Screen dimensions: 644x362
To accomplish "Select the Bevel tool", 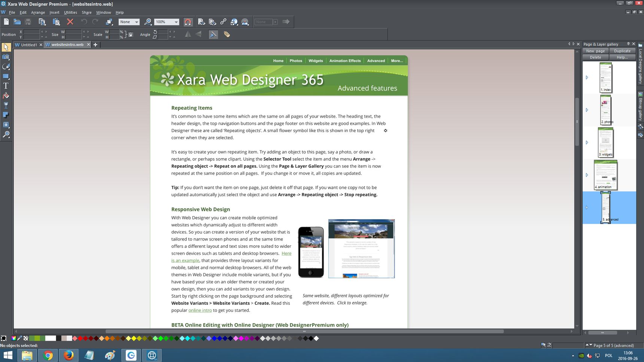I will click(6, 125).
